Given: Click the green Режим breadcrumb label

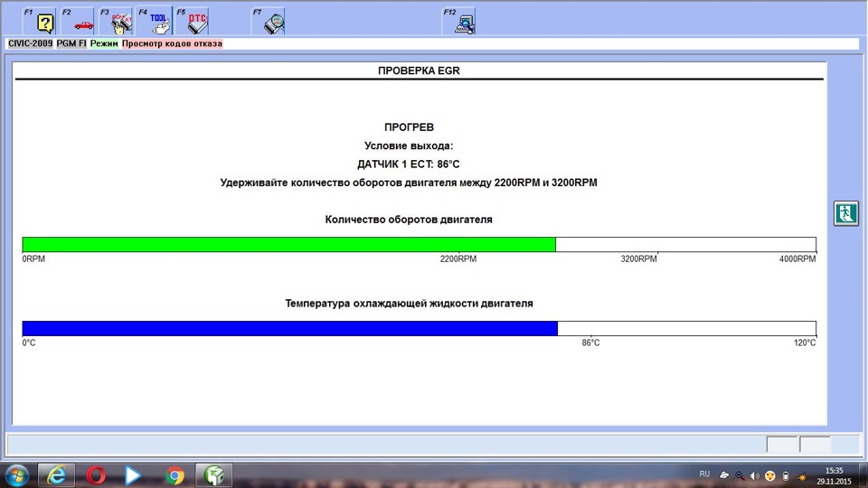Looking at the screenshot, I should coord(104,43).
